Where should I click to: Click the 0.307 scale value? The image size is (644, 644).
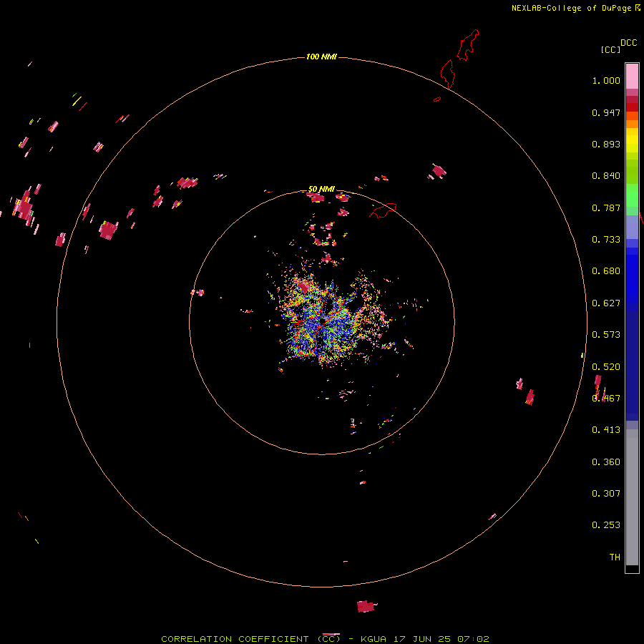click(x=606, y=494)
